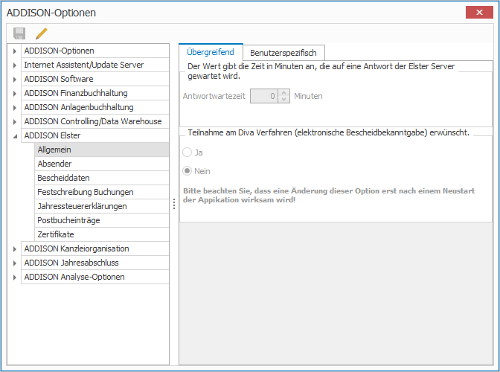Select Allgemein under ADDISON Elster
Screen dimensions: 500x372
102,150
